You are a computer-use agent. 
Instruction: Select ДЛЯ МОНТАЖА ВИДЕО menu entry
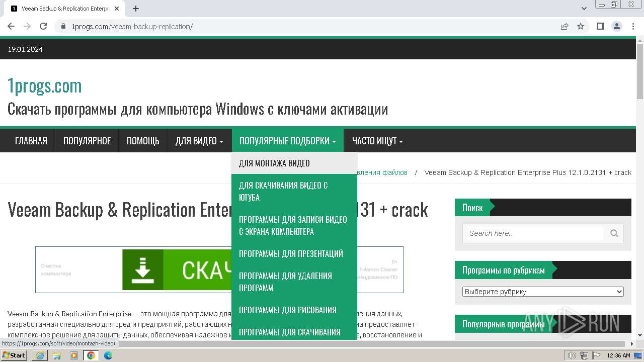click(x=294, y=163)
